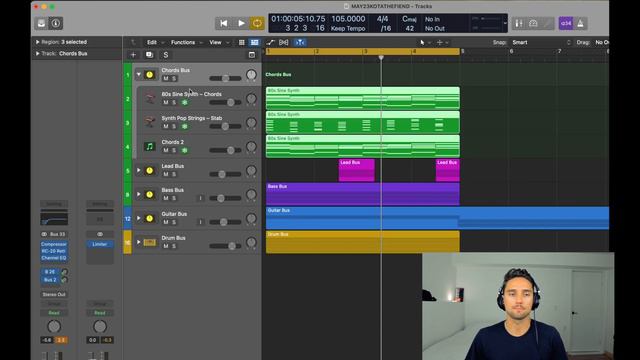Open the Mixer icon in the toolbar
This screenshot has height=360, width=640.
pyautogui.click(x=519, y=23)
